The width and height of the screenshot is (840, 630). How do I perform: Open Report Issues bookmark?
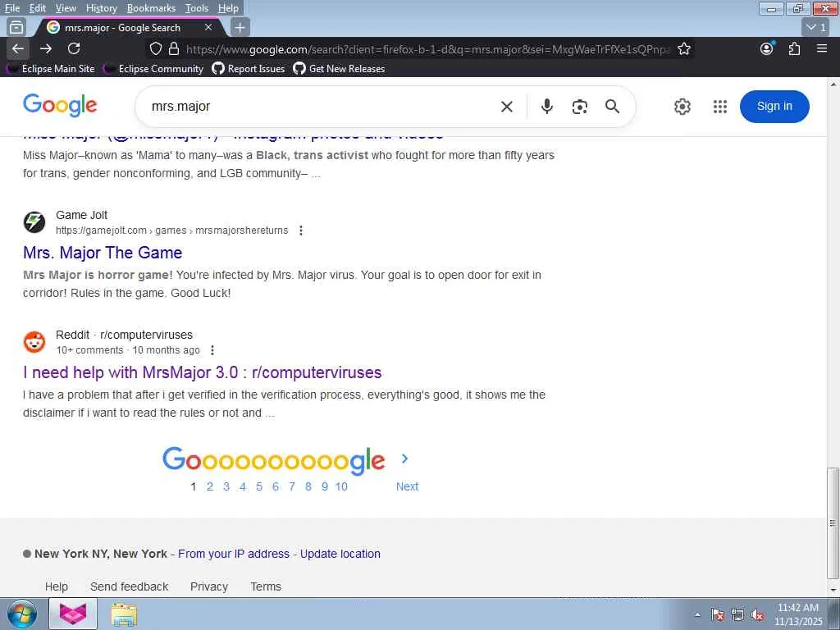pos(249,69)
